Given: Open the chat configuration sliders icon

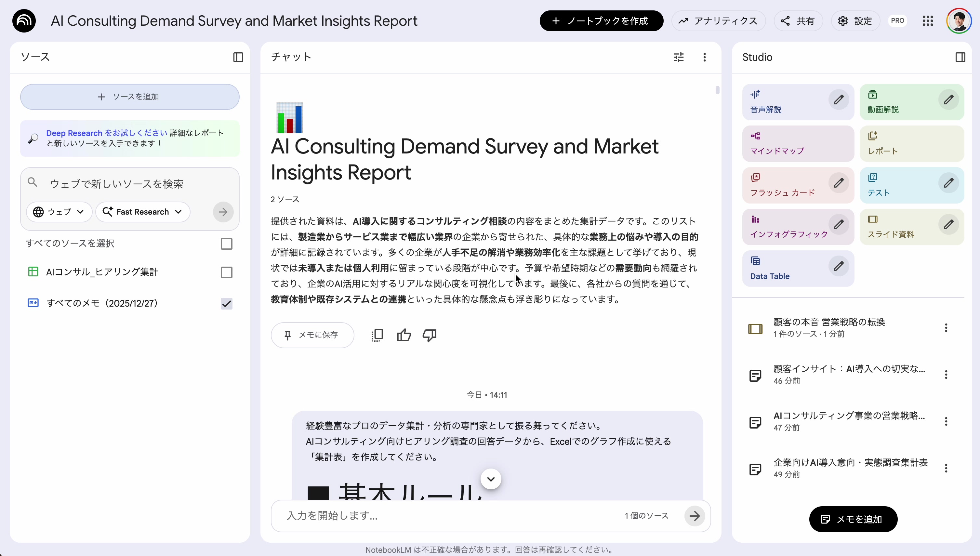Looking at the screenshot, I should point(679,57).
